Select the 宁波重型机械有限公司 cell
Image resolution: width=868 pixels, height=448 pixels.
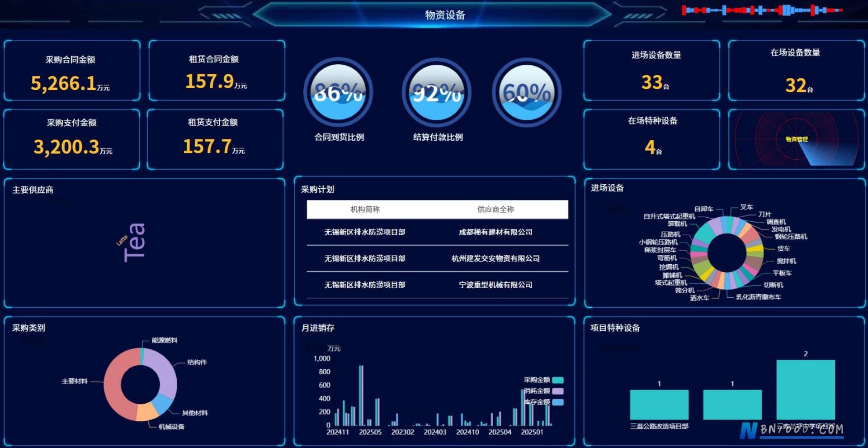click(495, 285)
